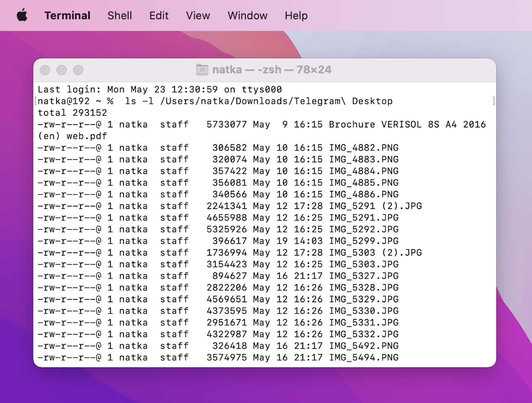Screen dimensions: 532x403
Task: Open the Terminal menu
Action: 67,16
